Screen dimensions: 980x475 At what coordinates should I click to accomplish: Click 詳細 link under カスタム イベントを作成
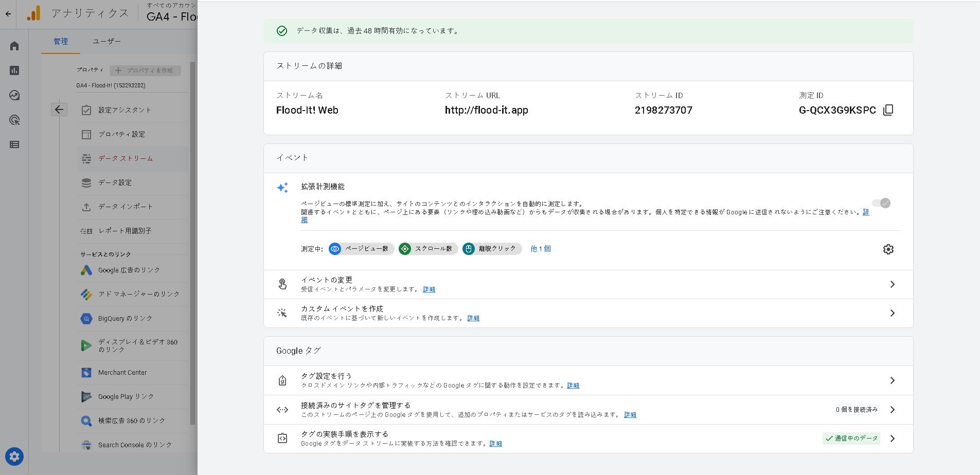tap(473, 318)
